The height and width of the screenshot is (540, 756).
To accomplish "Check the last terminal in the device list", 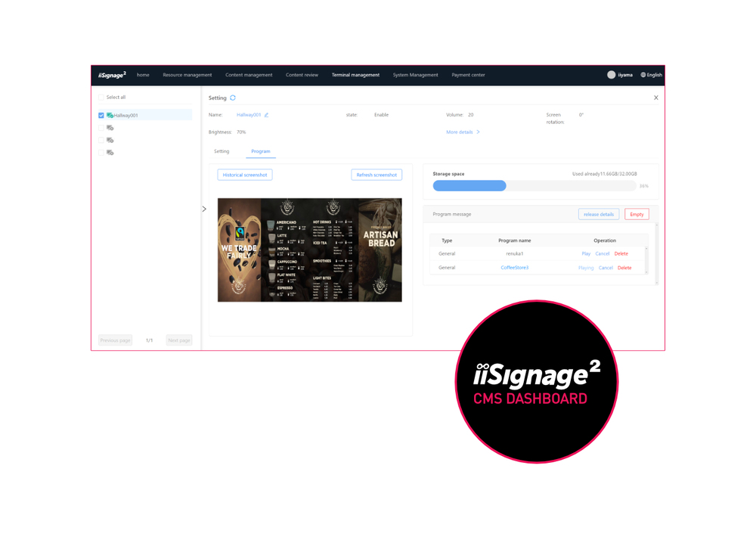I will pyautogui.click(x=101, y=151).
